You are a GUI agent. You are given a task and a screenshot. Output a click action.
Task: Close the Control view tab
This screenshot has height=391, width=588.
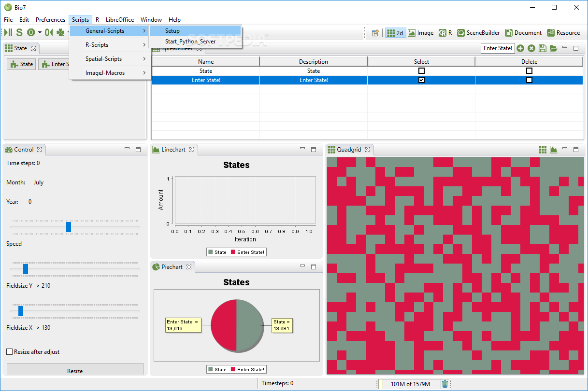tap(40, 150)
